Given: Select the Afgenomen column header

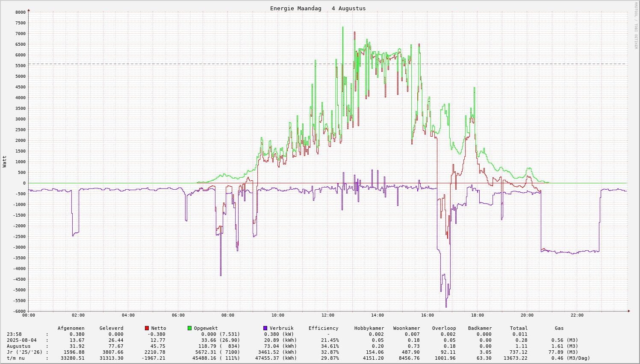Looking at the screenshot, I should pos(71,328).
